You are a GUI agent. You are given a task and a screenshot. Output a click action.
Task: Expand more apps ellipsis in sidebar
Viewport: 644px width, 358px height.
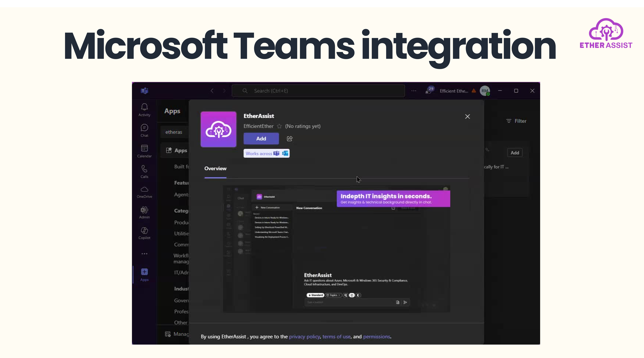(144, 254)
